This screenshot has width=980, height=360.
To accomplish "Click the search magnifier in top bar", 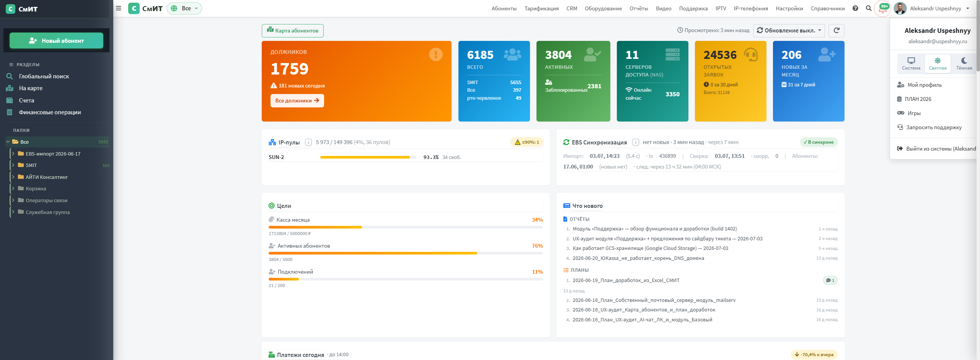I will pos(869,8).
